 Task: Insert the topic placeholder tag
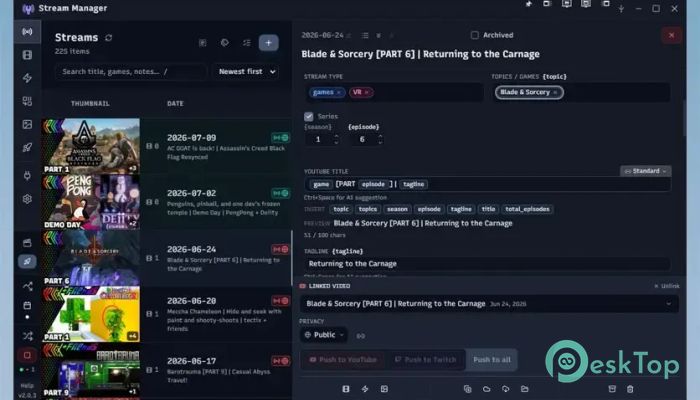click(341, 209)
